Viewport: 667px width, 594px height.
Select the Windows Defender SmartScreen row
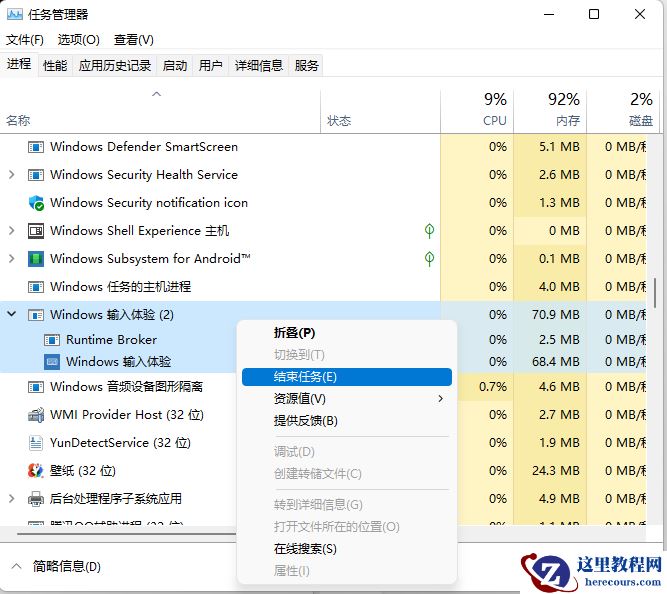tap(323, 147)
